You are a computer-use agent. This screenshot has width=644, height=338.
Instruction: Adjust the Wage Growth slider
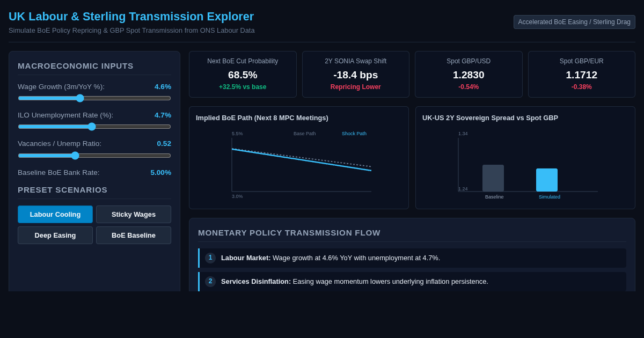click(94, 98)
